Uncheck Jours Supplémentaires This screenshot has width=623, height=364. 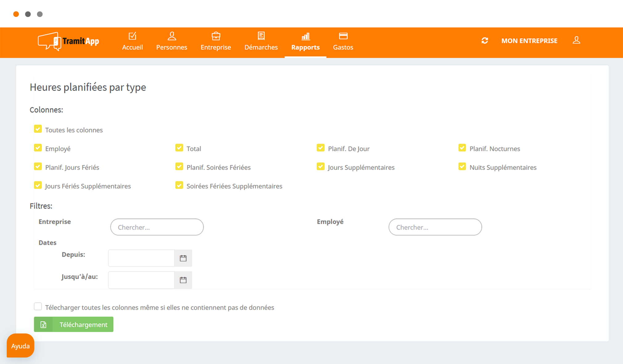pyautogui.click(x=320, y=167)
